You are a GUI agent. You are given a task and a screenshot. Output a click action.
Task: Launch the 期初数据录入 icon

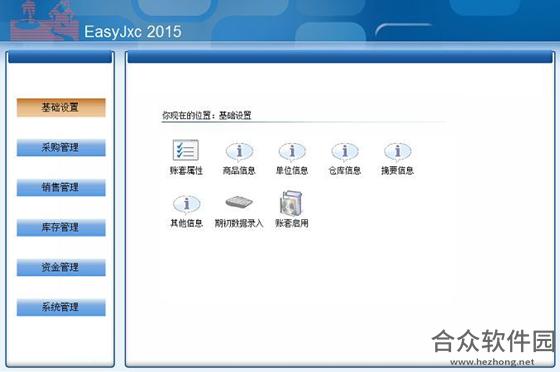pos(239,202)
